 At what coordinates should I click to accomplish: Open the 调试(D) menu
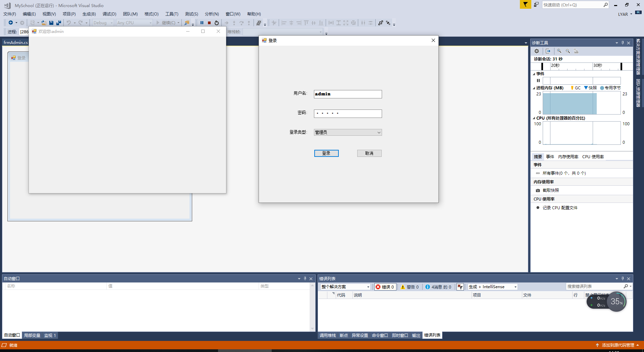point(109,14)
